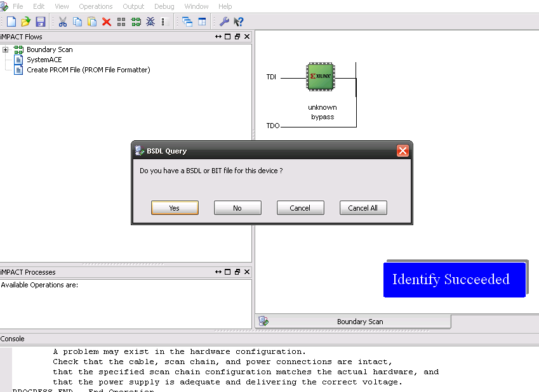Close the iMPACT Flows panel
The image size is (539, 392).
(x=247, y=36)
